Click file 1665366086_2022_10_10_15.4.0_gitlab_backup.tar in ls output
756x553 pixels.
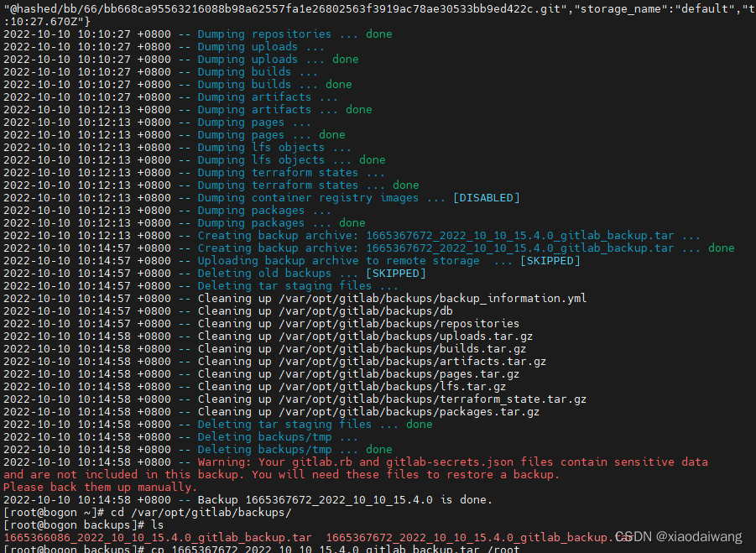pos(158,538)
